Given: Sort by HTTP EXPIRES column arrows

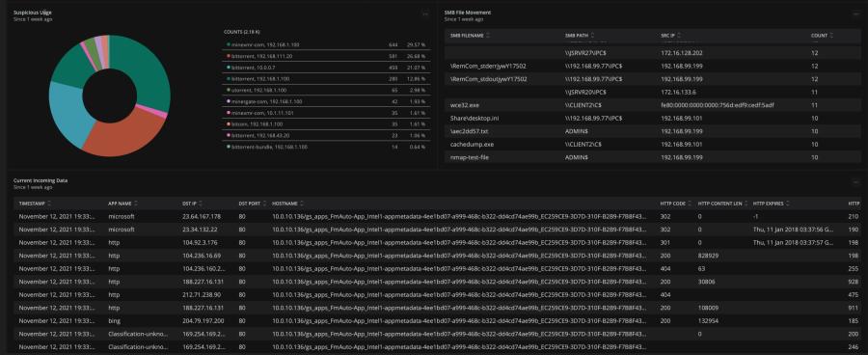Looking at the screenshot, I should click(788, 204).
